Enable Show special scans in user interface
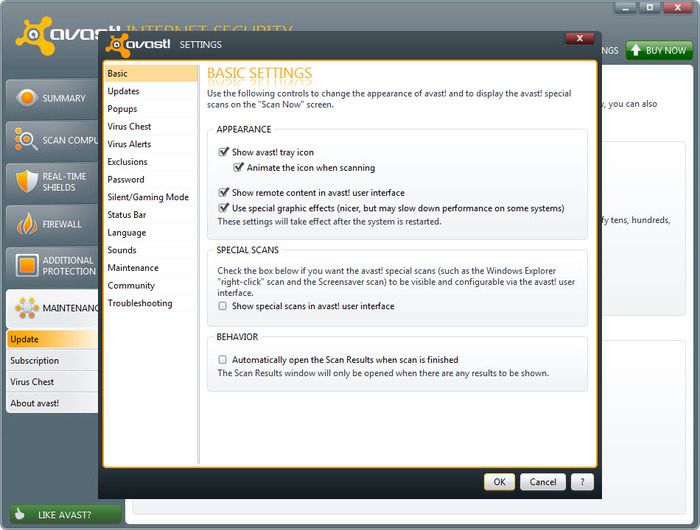 click(x=224, y=306)
